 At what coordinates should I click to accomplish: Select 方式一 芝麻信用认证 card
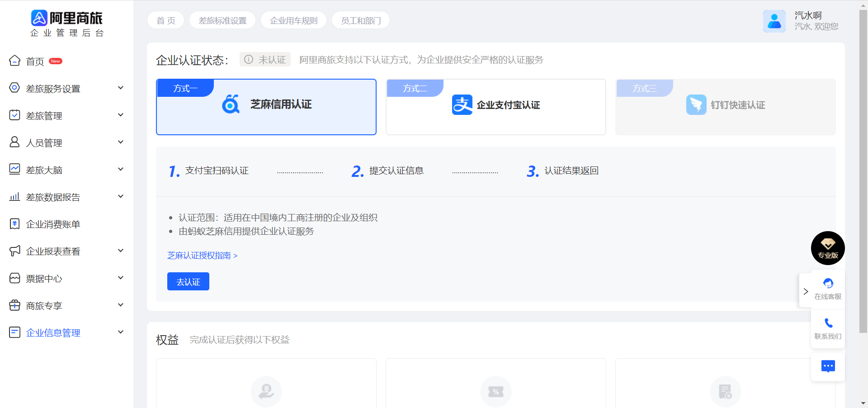pyautogui.click(x=266, y=107)
